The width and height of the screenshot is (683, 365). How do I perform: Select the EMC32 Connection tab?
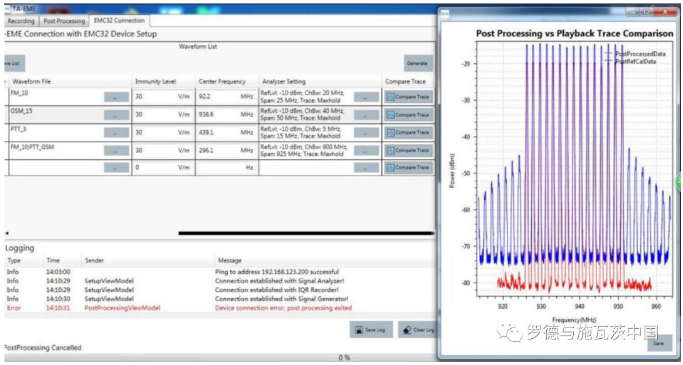(x=119, y=20)
